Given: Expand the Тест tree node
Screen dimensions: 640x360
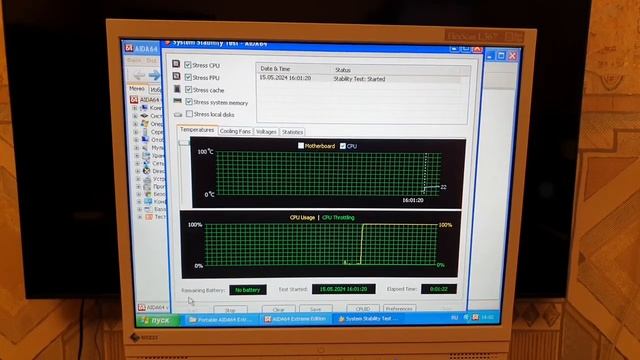Looking at the screenshot, I should coord(140,217).
